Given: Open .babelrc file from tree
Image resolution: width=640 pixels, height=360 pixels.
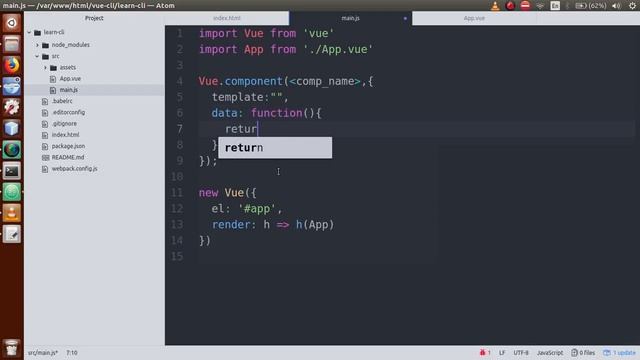Looking at the screenshot, I should (x=62, y=101).
